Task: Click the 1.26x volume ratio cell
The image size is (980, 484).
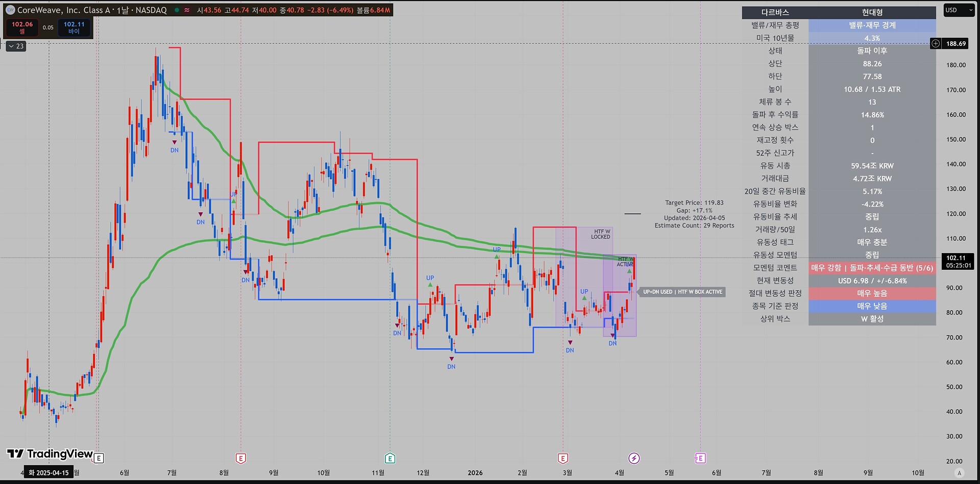Action: [x=872, y=229]
